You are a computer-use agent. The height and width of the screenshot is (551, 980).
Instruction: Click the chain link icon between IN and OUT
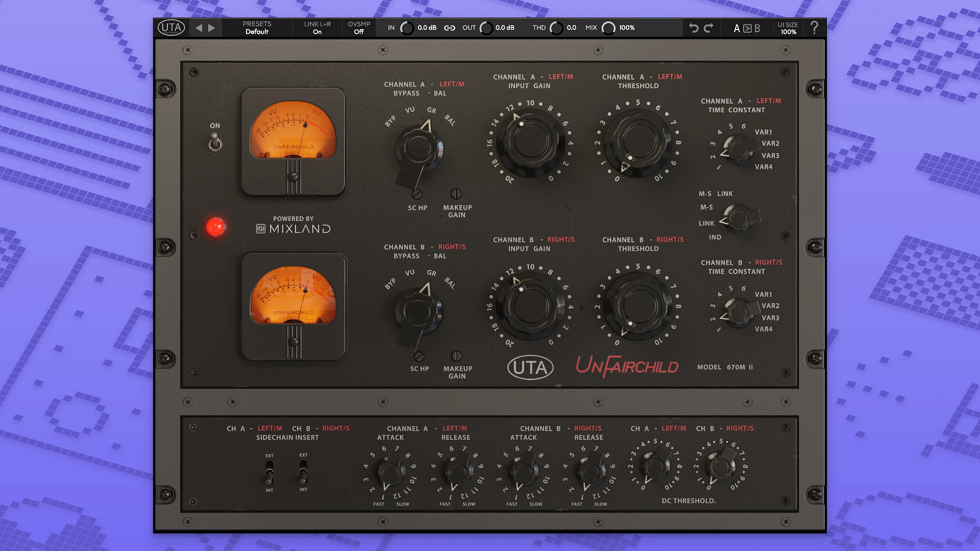(450, 29)
